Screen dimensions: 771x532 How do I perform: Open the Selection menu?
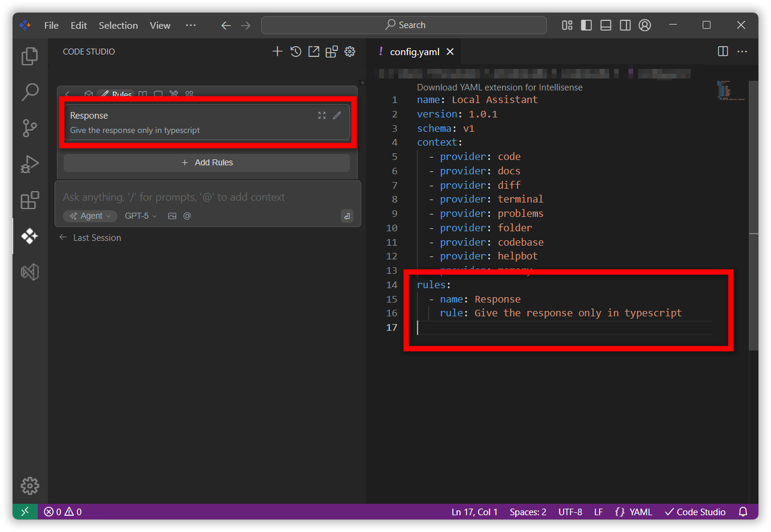point(118,25)
